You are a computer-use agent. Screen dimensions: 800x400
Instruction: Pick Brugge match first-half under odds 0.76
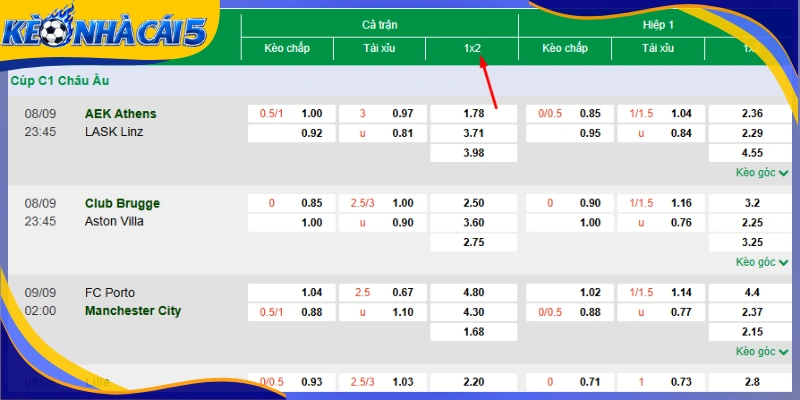661,223
